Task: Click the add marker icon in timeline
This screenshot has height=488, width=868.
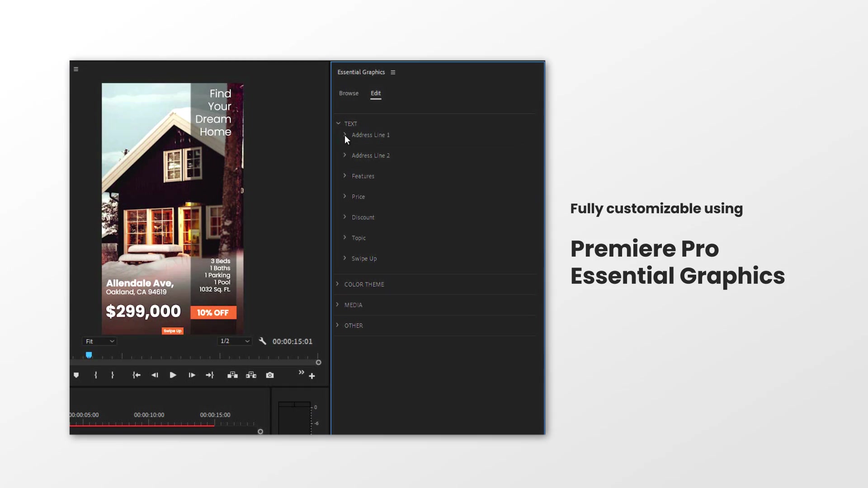Action: pyautogui.click(x=76, y=375)
